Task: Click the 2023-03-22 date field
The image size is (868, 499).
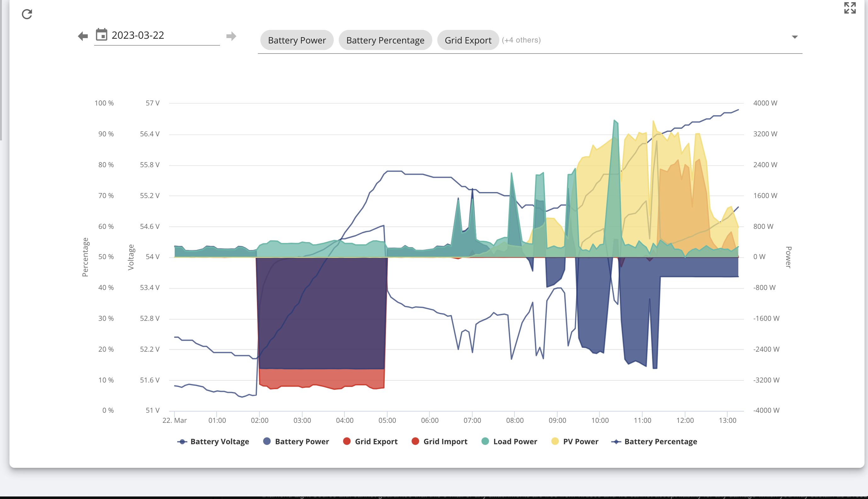Action: pos(157,35)
